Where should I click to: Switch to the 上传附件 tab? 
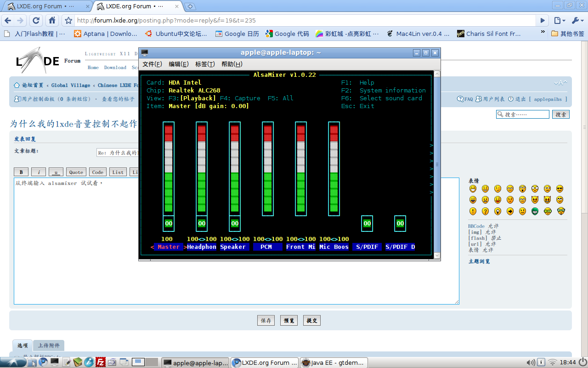tap(48, 345)
